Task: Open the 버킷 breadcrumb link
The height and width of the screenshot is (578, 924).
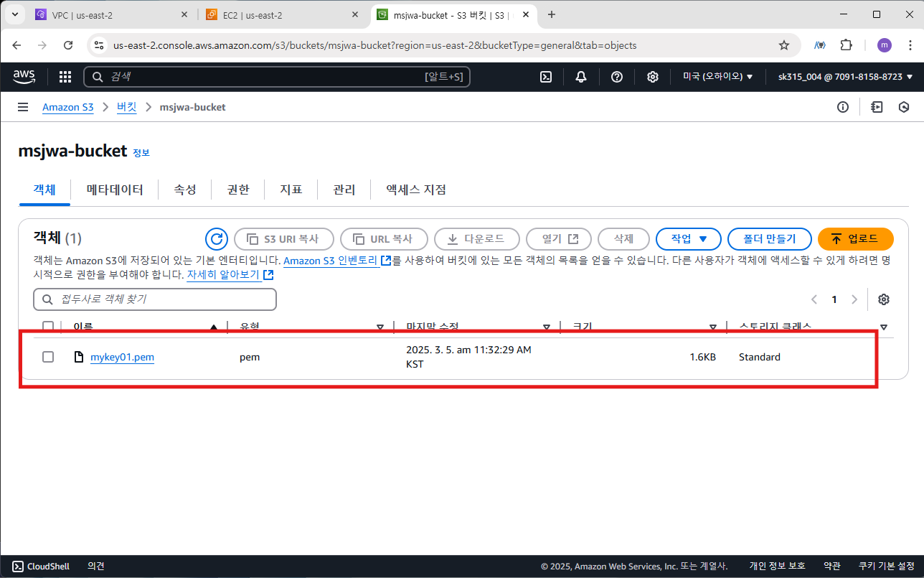Action: tap(127, 107)
